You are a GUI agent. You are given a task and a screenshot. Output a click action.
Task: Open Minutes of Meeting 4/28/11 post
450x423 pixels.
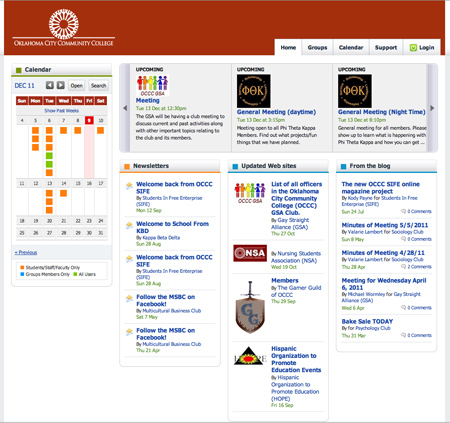coord(383,253)
